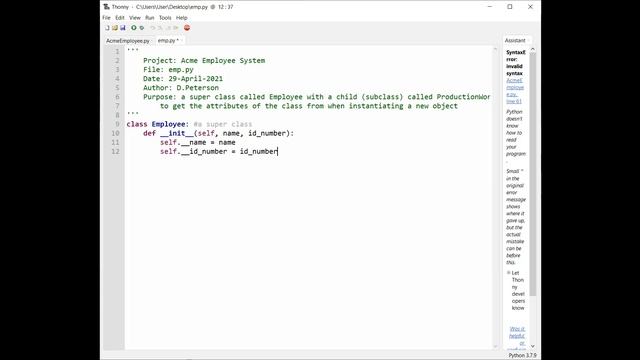Viewport: 640px width, 360px height.
Task: Click the 'self.__id_number = id_number' line
Action: click(x=219, y=151)
